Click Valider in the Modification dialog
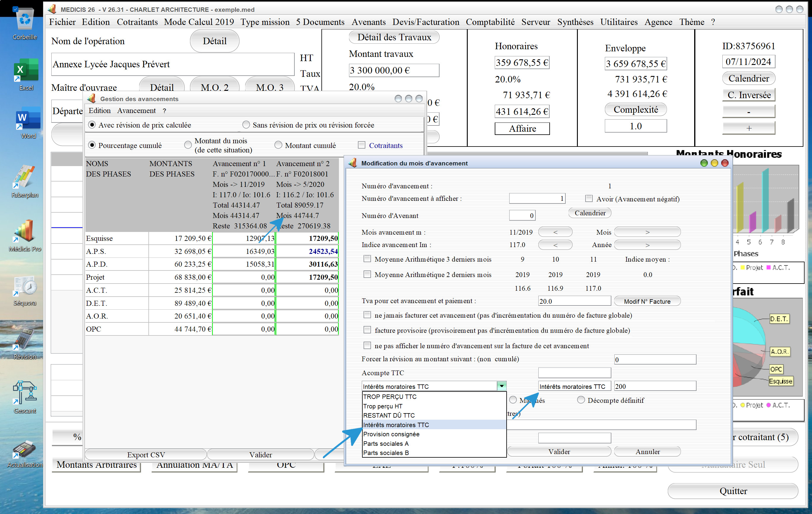The height and width of the screenshot is (514, 812). pos(559,452)
